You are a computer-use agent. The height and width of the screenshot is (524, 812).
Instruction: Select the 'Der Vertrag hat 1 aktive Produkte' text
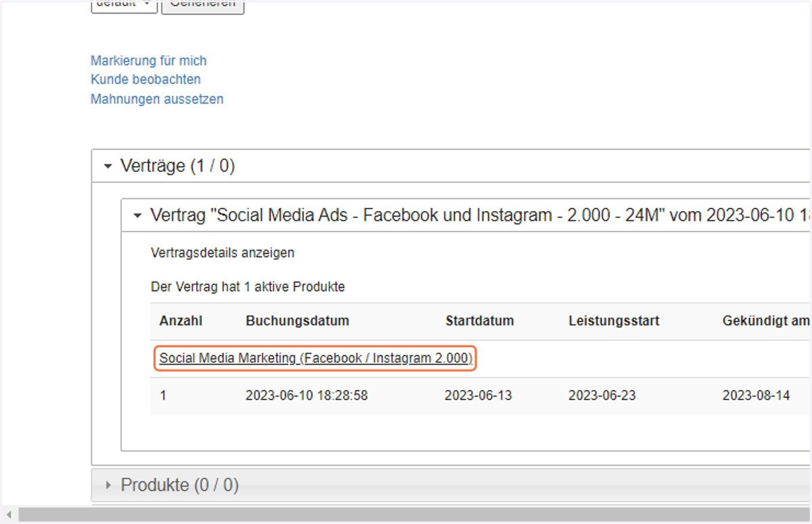pos(248,287)
